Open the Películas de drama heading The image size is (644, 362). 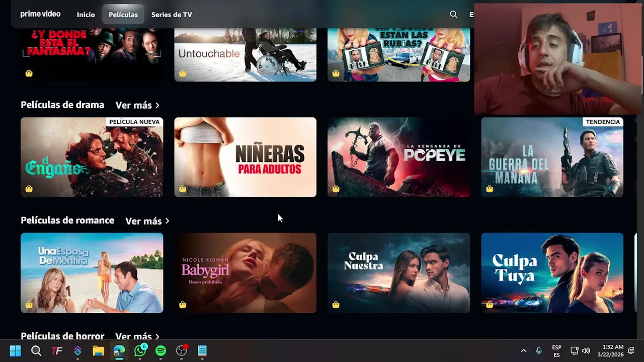click(62, 105)
